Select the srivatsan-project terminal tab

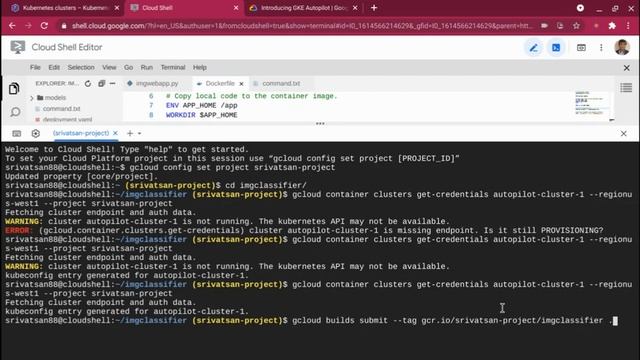[x=81, y=133]
